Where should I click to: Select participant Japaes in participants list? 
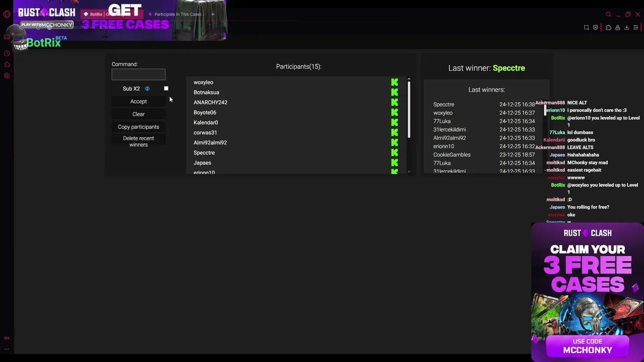coord(202,163)
